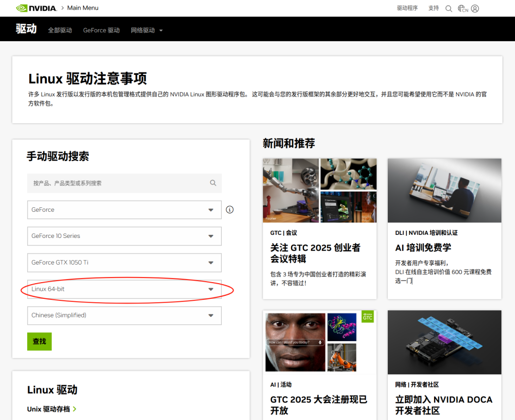Open the GeForce 10 Series dropdown
The width and height of the screenshot is (515, 420).
[x=124, y=236]
